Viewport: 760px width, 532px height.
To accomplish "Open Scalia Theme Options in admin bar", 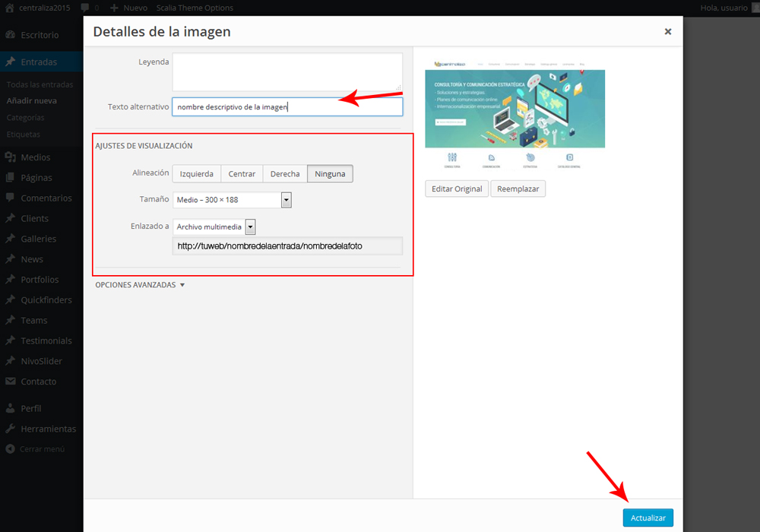I will pyautogui.click(x=195, y=8).
